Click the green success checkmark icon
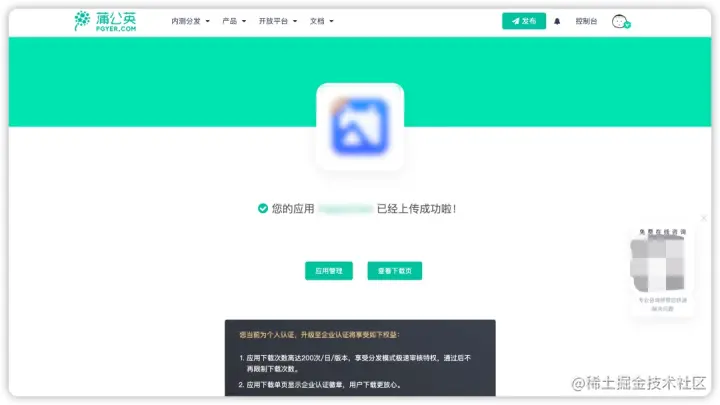Viewport: 720px width, 405px height. pos(263,208)
